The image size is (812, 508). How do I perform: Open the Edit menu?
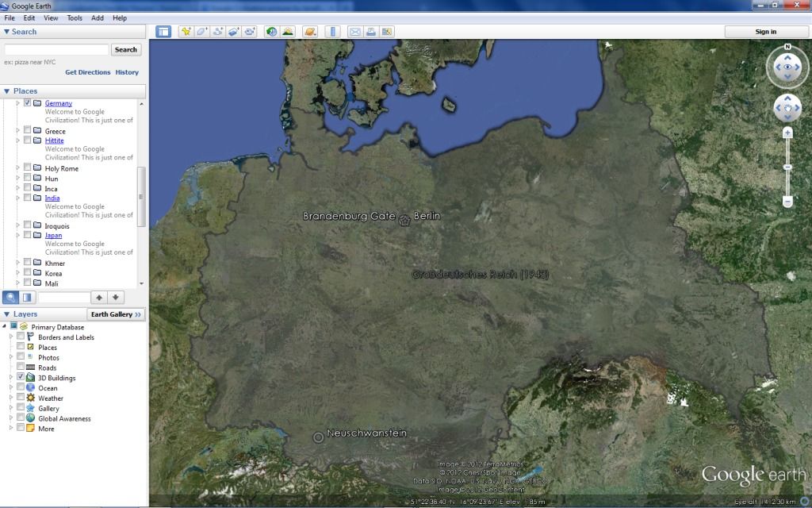29,17
